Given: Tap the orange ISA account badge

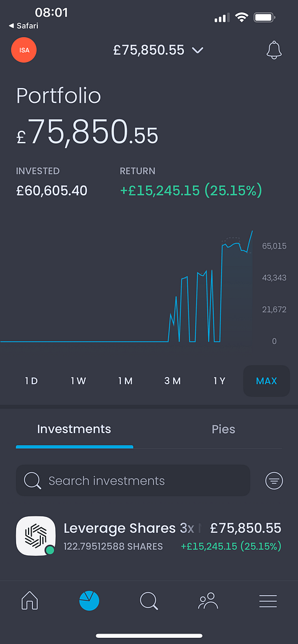Looking at the screenshot, I should pyautogui.click(x=24, y=50).
